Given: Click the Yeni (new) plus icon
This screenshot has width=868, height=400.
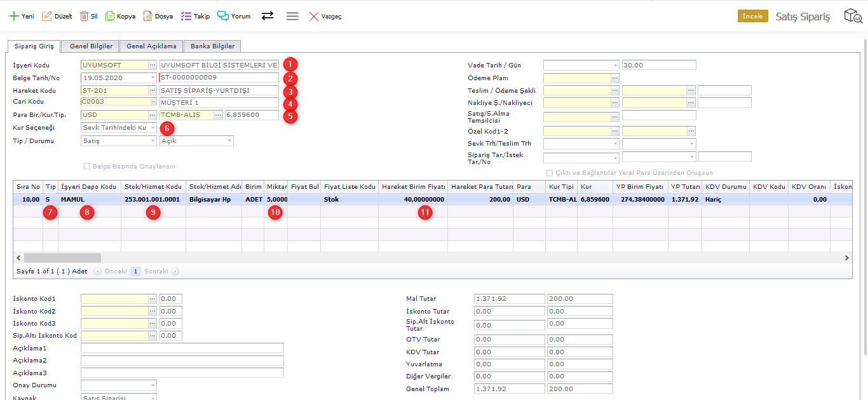Looking at the screenshot, I should (13, 16).
